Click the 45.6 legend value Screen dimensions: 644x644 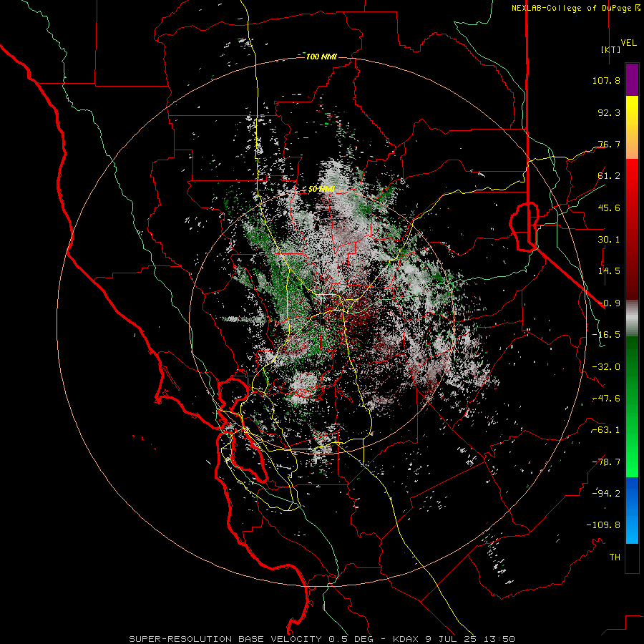pyautogui.click(x=609, y=208)
